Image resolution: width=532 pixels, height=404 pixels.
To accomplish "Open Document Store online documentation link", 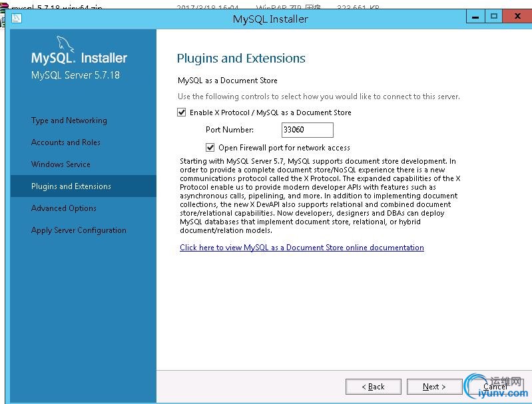I will pos(302,248).
